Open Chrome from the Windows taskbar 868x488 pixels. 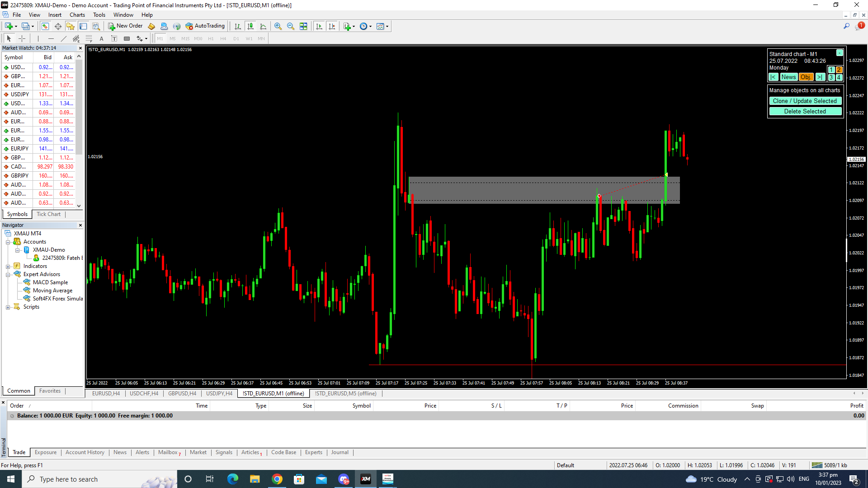tap(277, 479)
